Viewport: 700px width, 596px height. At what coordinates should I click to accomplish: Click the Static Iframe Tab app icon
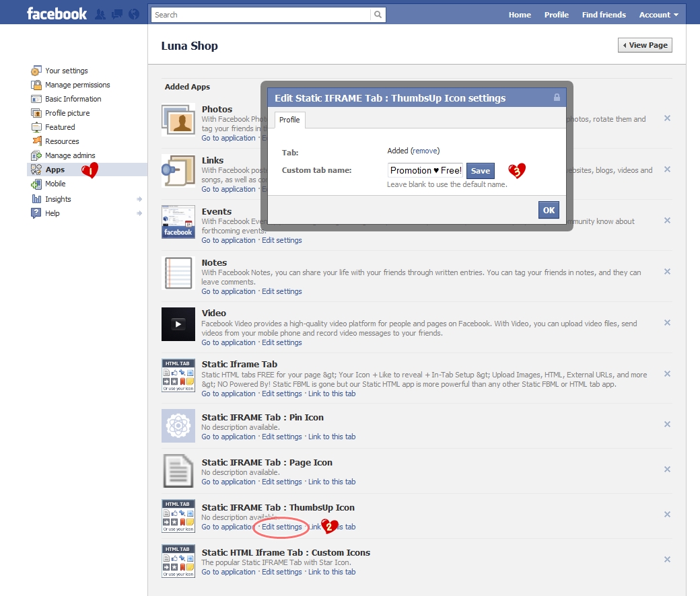[x=178, y=375]
